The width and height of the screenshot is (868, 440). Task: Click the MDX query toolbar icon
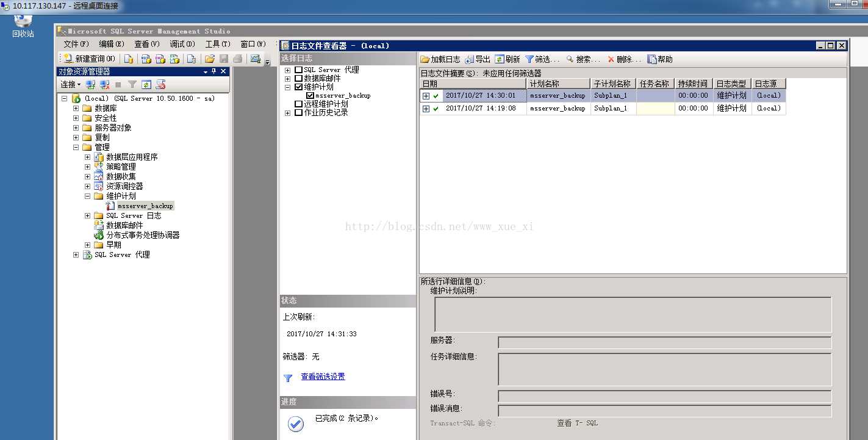click(146, 59)
